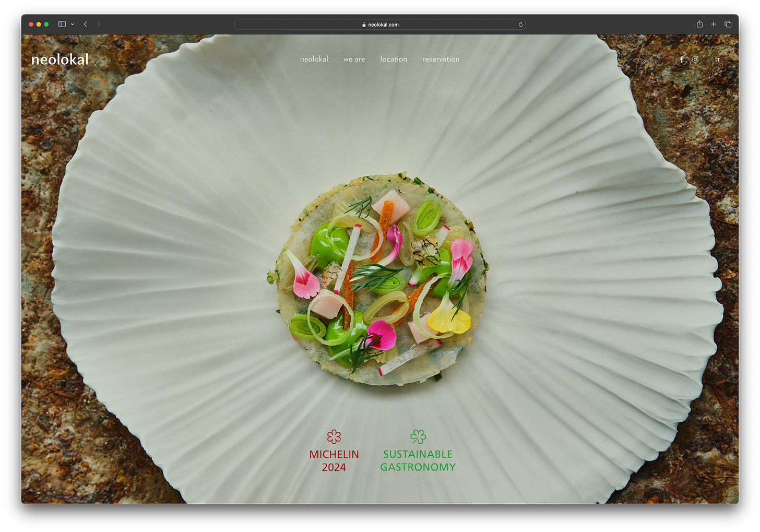This screenshot has width=760, height=532.
Task: Expand the sidebar tab group dropdown arrow
Action: coord(73,24)
